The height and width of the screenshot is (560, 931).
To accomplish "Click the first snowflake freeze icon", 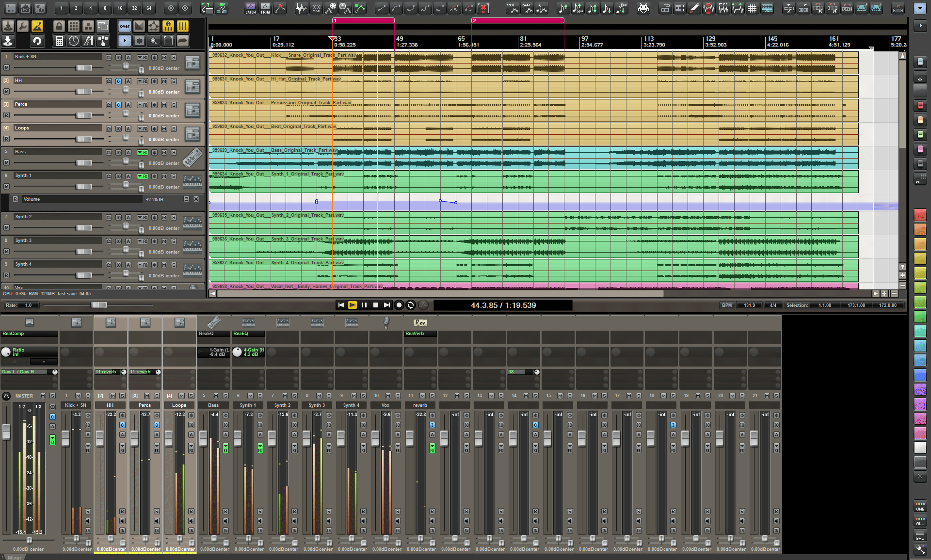I will 171,8.
